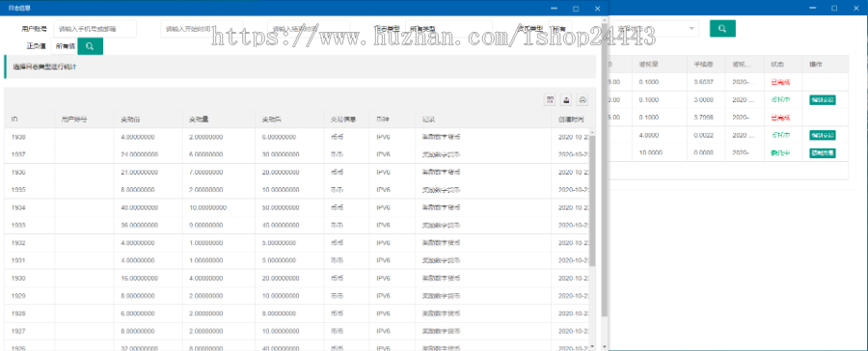Select the row with ID 1928
This screenshot has height=351, width=868.
tap(296, 313)
